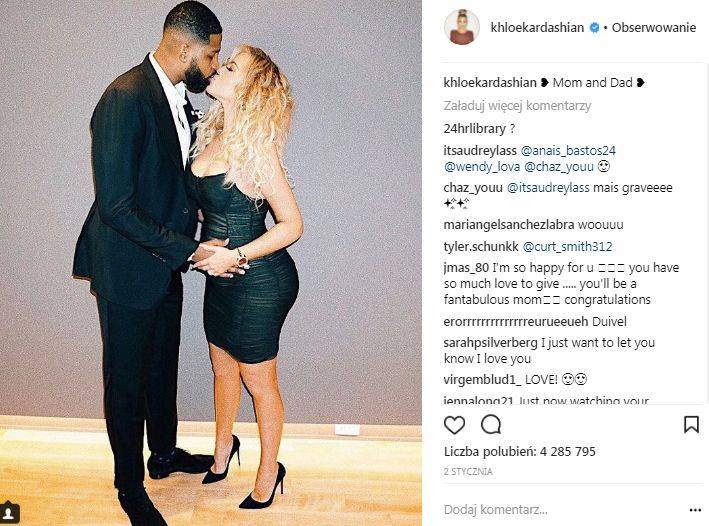The height and width of the screenshot is (526, 709).
Task: Open the @curt_smith312 mention
Action: coord(567,247)
